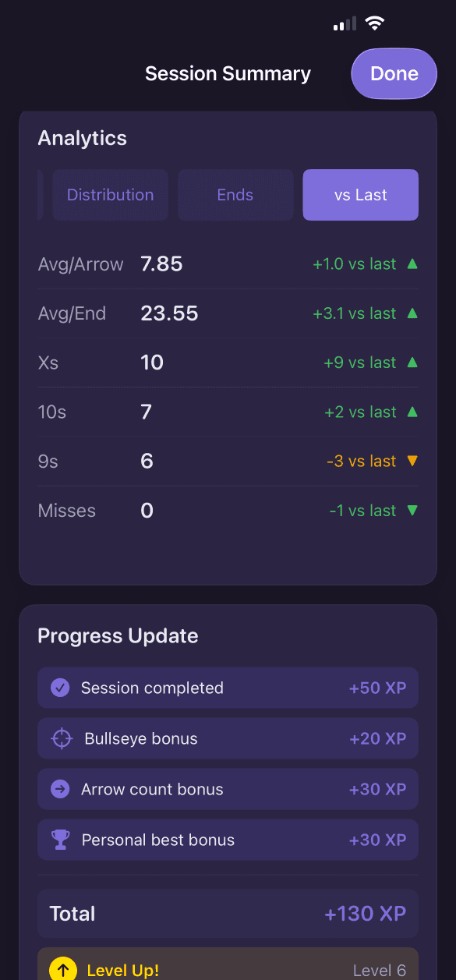Switch to the Distribution tab
The height and width of the screenshot is (980, 456).
[110, 195]
